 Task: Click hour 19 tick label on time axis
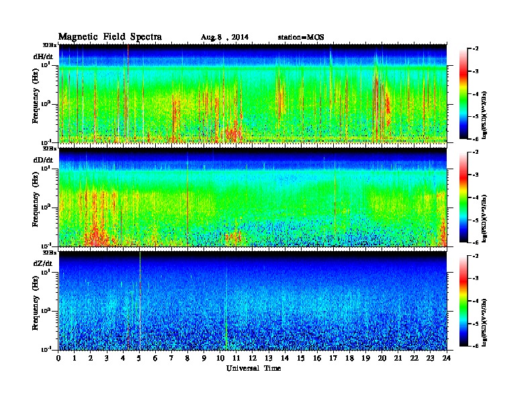(x=365, y=359)
